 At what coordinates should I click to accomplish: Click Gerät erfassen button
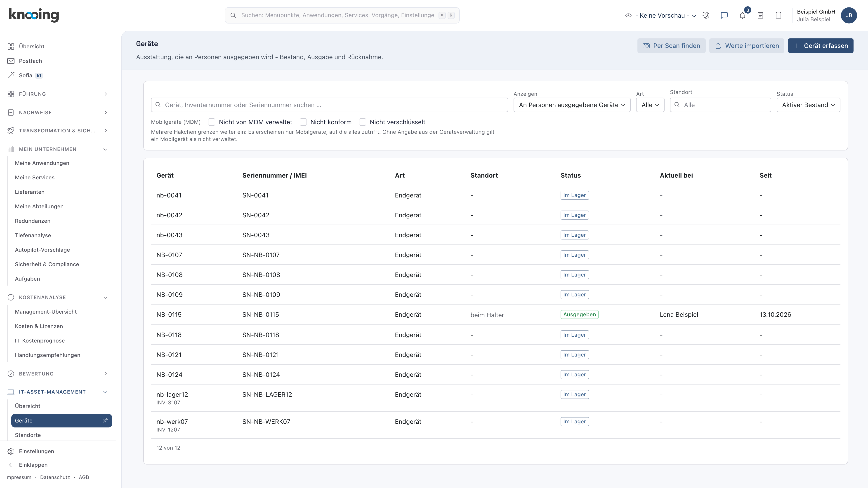pyautogui.click(x=821, y=45)
